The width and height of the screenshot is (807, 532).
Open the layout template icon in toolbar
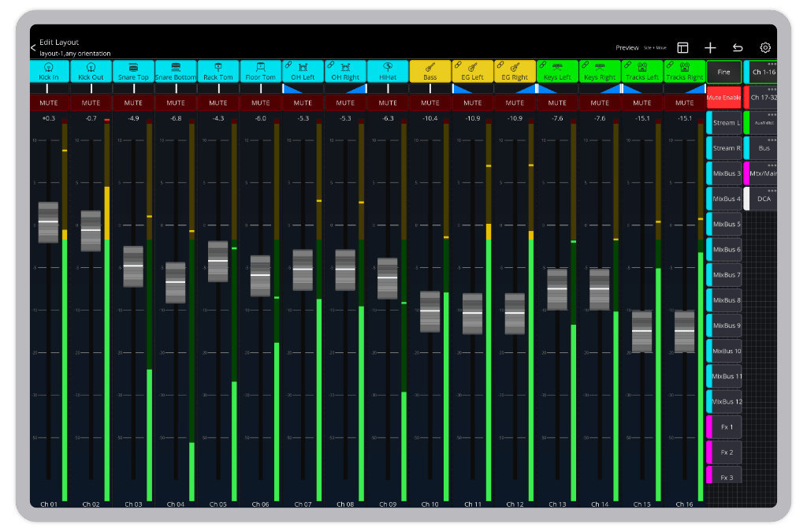tap(682, 48)
